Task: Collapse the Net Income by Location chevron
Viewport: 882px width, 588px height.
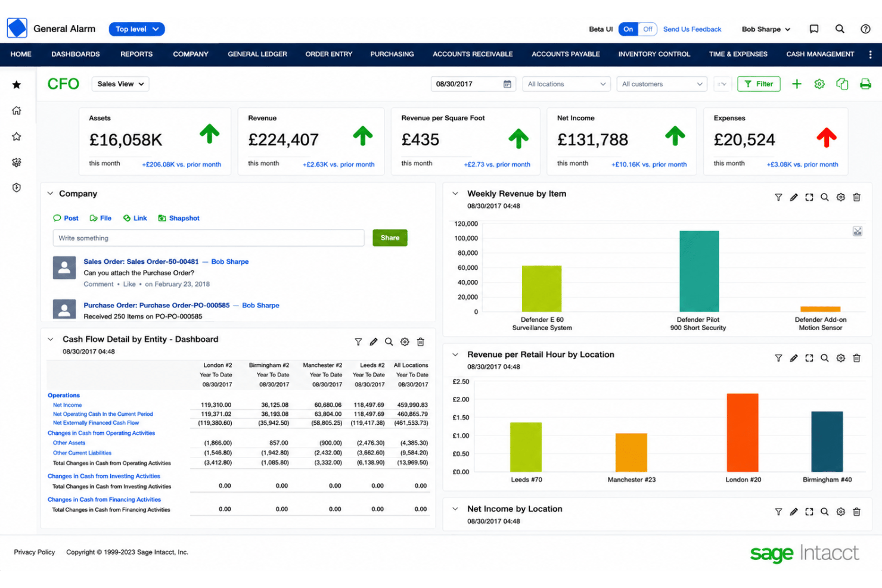Action: point(455,509)
